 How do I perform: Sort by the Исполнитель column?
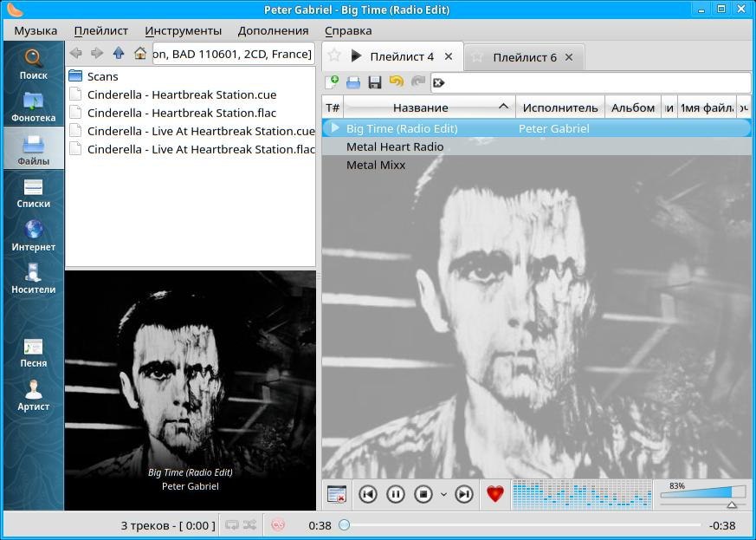[x=559, y=107]
